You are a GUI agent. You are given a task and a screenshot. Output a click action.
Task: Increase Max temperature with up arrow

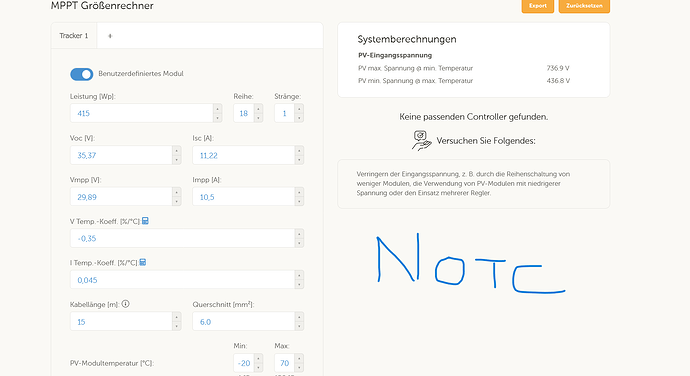click(x=299, y=359)
